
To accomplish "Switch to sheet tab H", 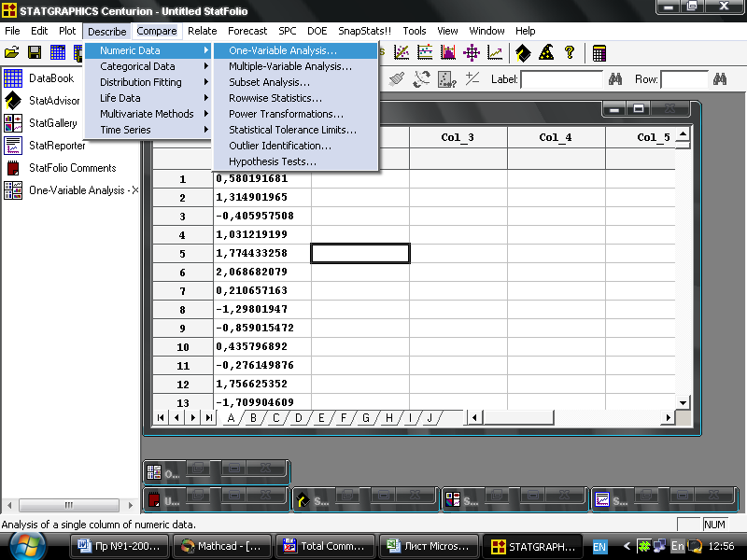I will (388, 417).
